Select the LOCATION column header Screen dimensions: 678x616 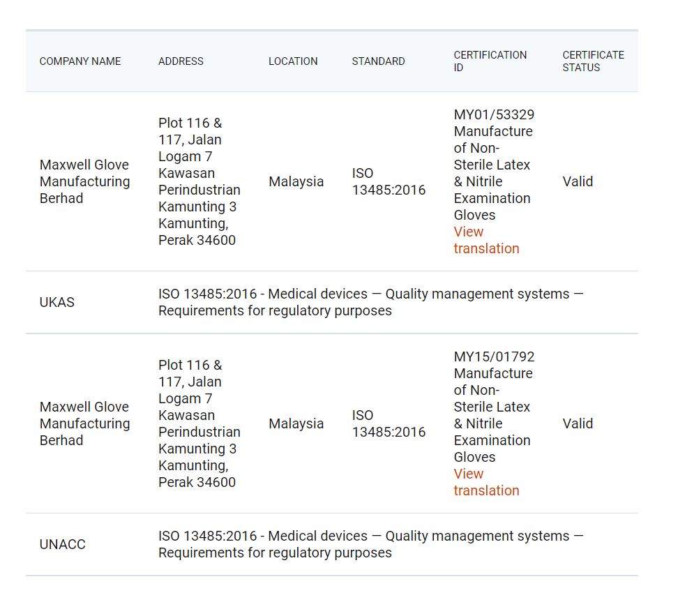click(x=293, y=61)
